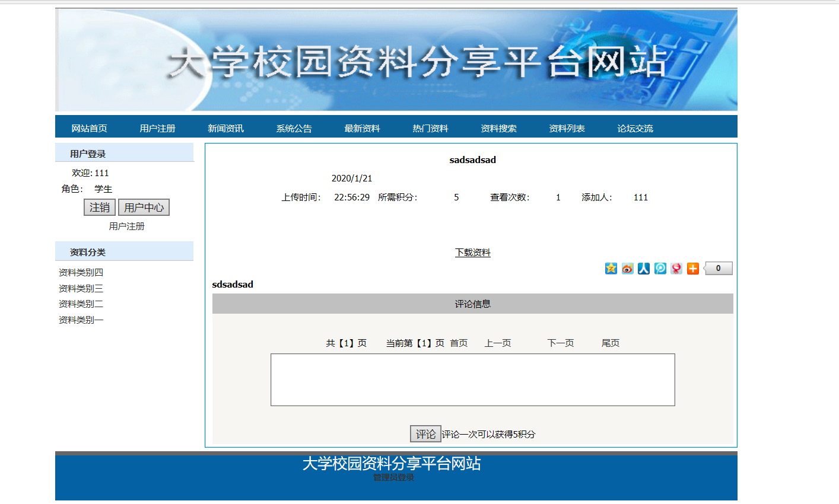Share to Renren icon
The height and width of the screenshot is (504, 839).
pyautogui.click(x=644, y=269)
